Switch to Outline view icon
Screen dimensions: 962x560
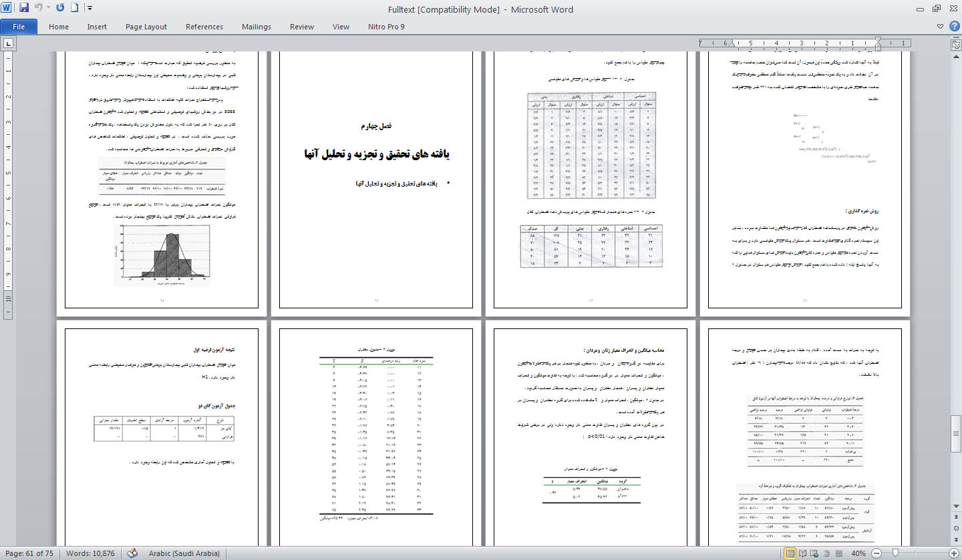(827, 553)
